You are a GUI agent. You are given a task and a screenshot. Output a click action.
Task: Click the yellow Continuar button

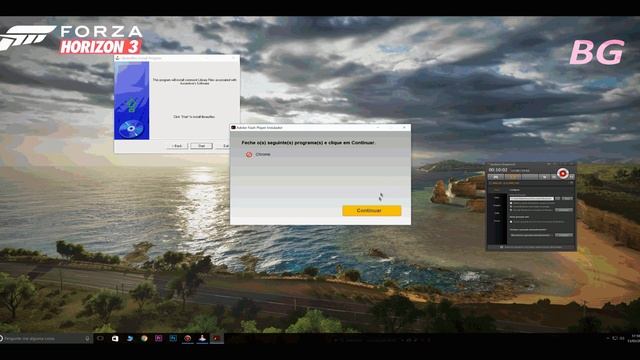[x=371, y=211]
